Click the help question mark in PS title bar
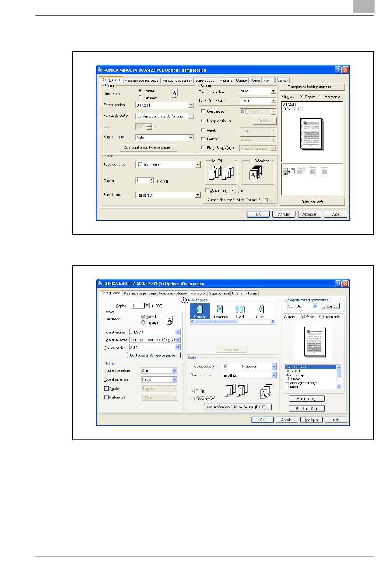Image resolution: width=392 pixels, height=569 pixels. coord(338,284)
